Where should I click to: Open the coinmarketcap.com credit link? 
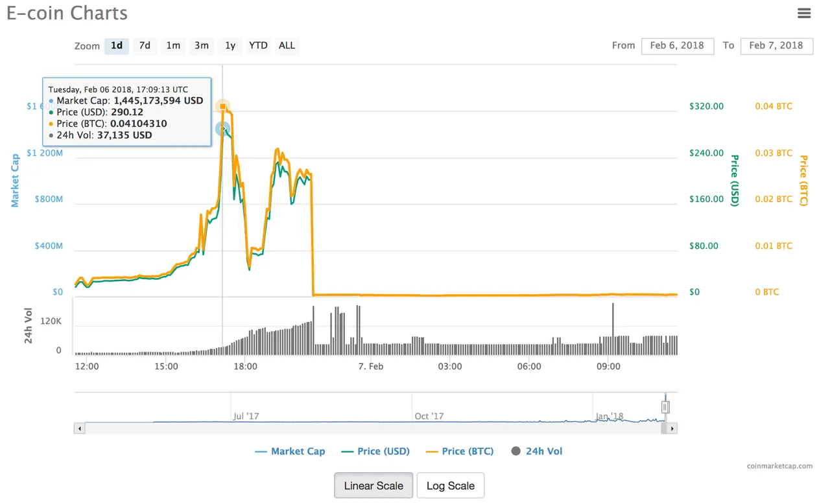[x=779, y=465]
